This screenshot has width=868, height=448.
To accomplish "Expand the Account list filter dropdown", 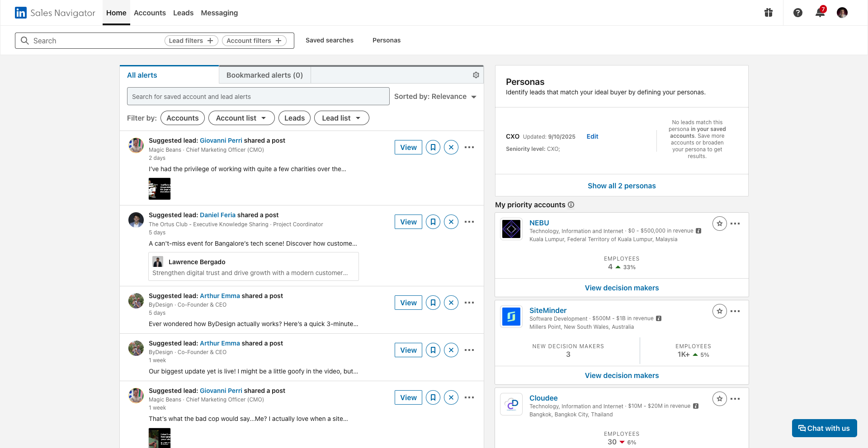I will (241, 118).
